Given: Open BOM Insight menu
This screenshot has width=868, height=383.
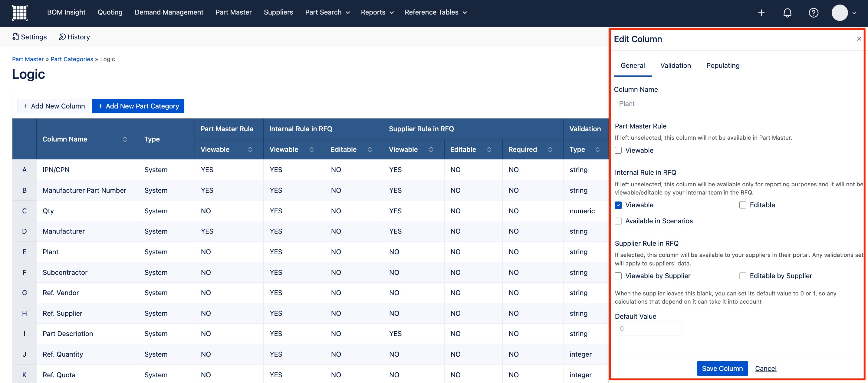Looking at the screenshot, I should coord(66,12).
